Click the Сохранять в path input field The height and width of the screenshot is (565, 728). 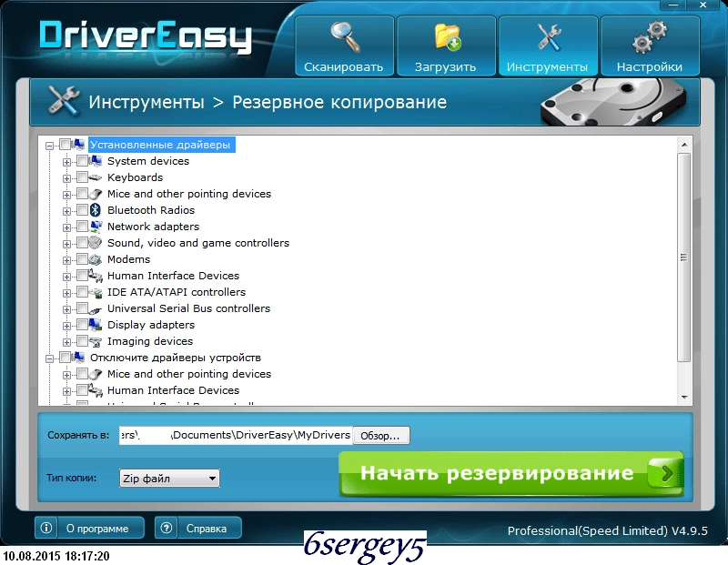tap(236, 436)
